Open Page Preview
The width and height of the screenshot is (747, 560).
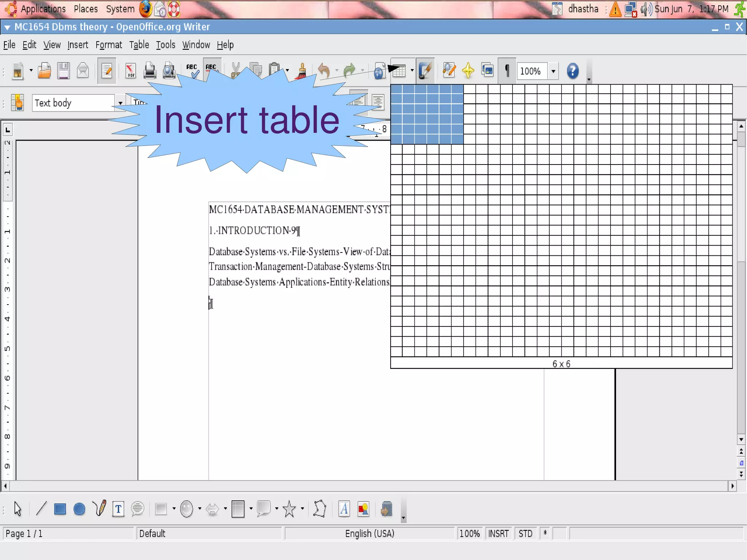(169, 71)
